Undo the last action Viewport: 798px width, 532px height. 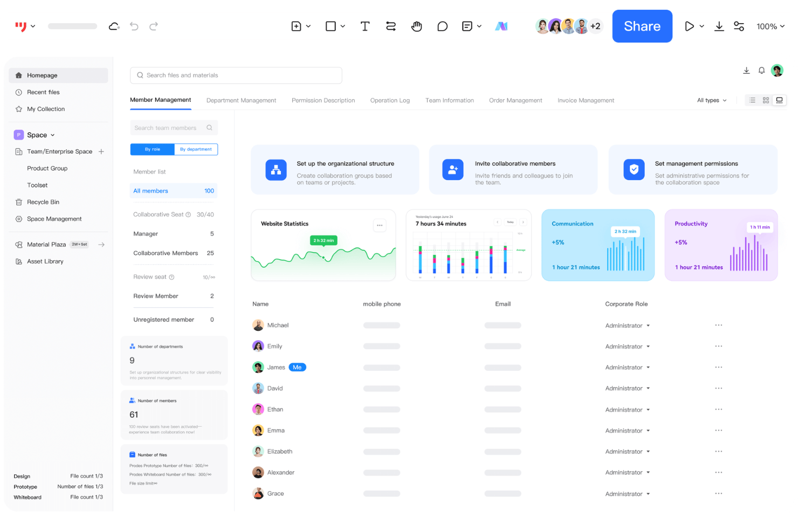click(x=134, y=26)
